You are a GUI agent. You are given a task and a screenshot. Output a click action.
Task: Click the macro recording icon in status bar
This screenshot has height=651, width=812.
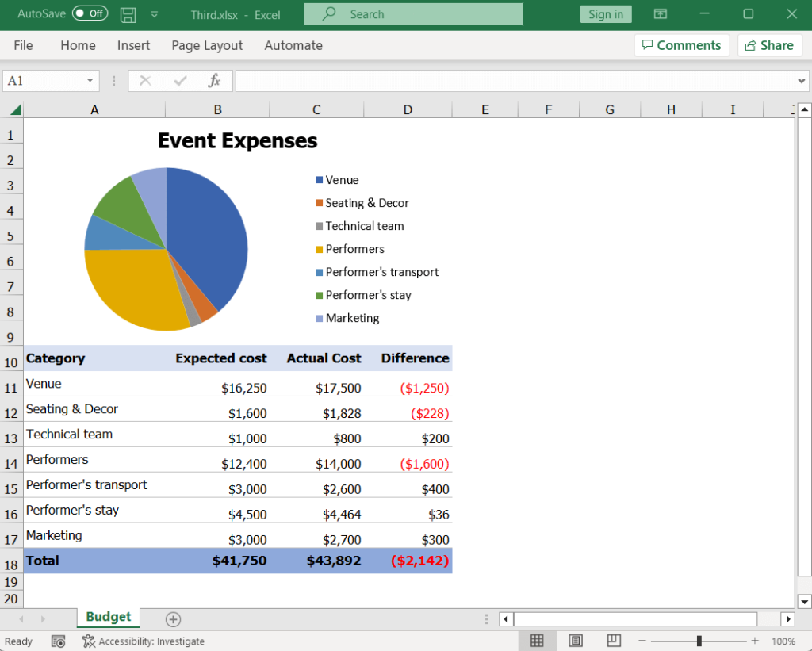click(x=58, y=641)
